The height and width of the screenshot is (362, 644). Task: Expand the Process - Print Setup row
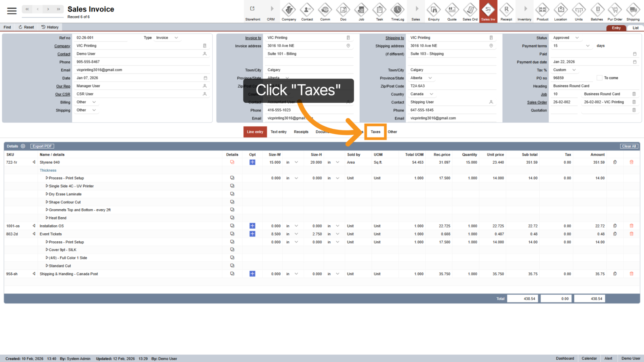(x=47, y=178)
